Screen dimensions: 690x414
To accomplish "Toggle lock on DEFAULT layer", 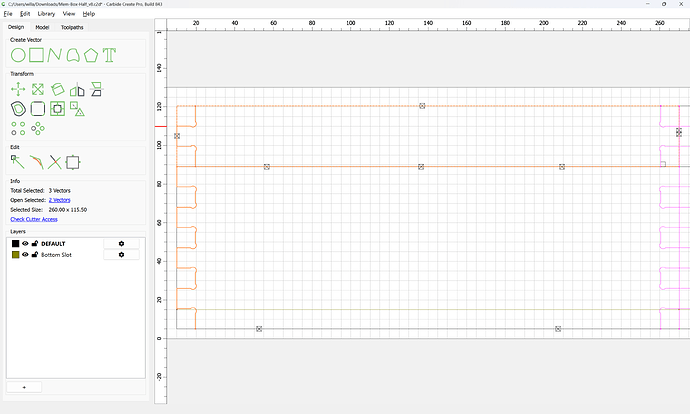I will 35,243.
